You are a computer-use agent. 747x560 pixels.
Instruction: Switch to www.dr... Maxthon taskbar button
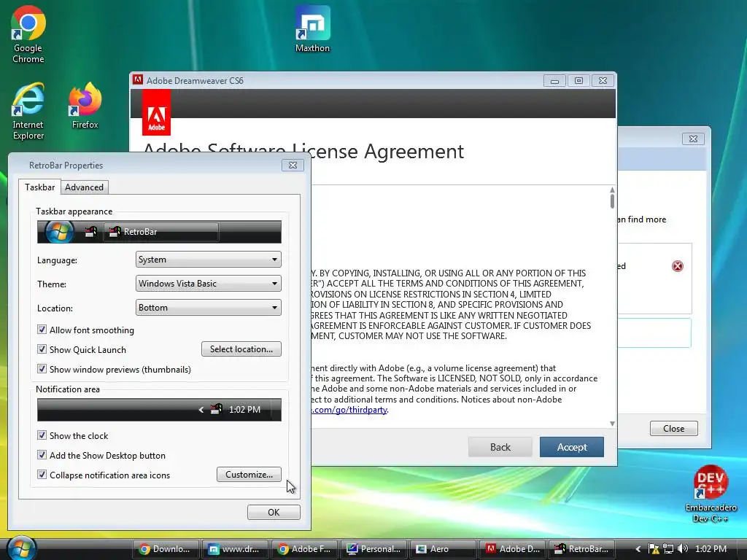point(234,548)
